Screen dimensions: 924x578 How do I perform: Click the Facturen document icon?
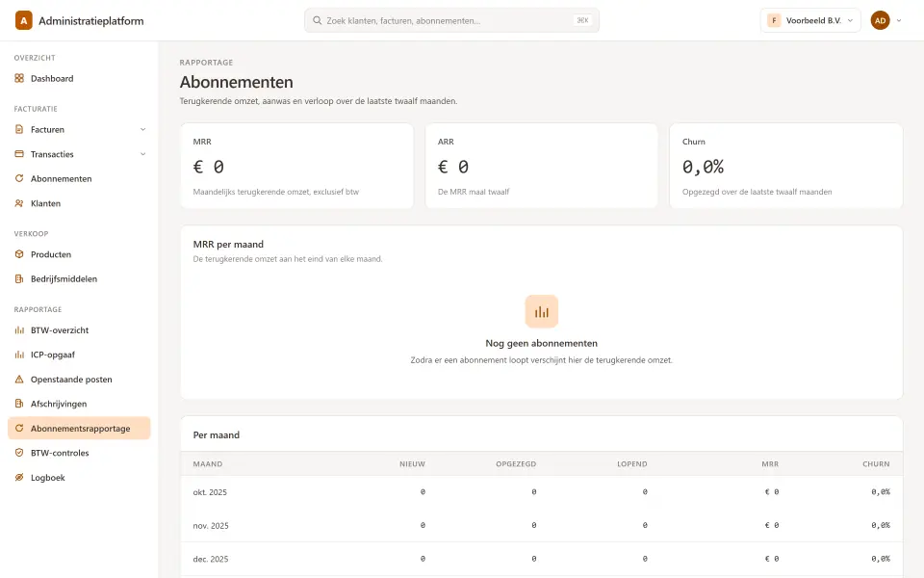pos(19,129)
